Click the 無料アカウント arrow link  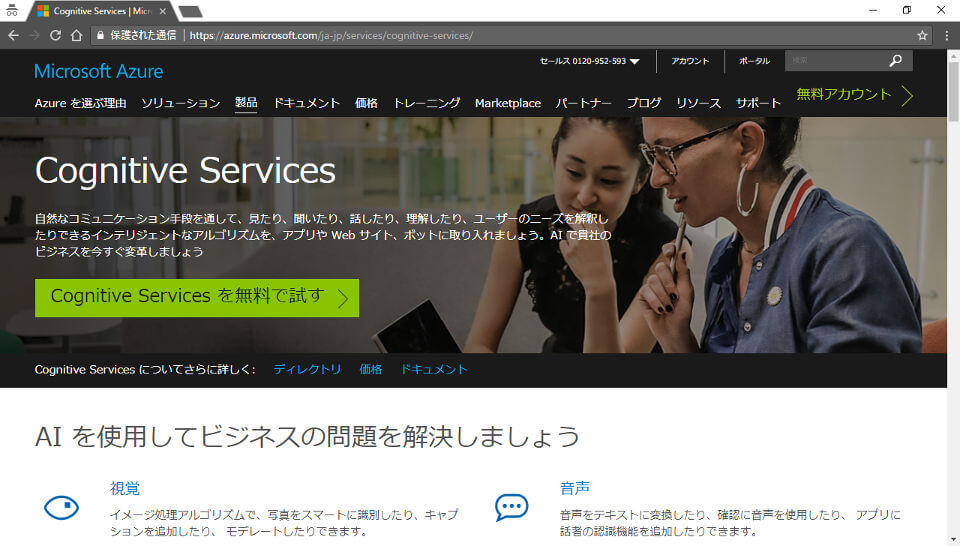(855, 95)
